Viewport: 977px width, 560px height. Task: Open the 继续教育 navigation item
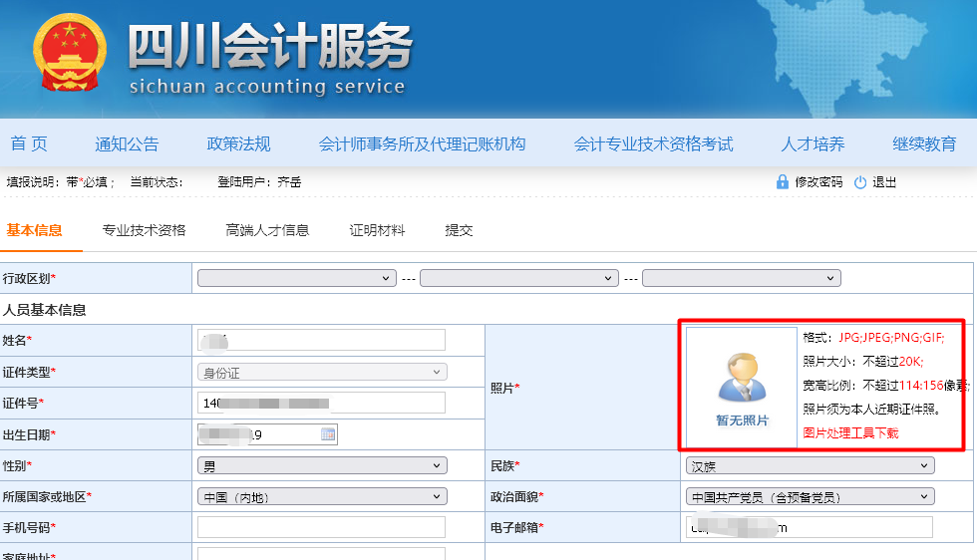pos(925,143)
